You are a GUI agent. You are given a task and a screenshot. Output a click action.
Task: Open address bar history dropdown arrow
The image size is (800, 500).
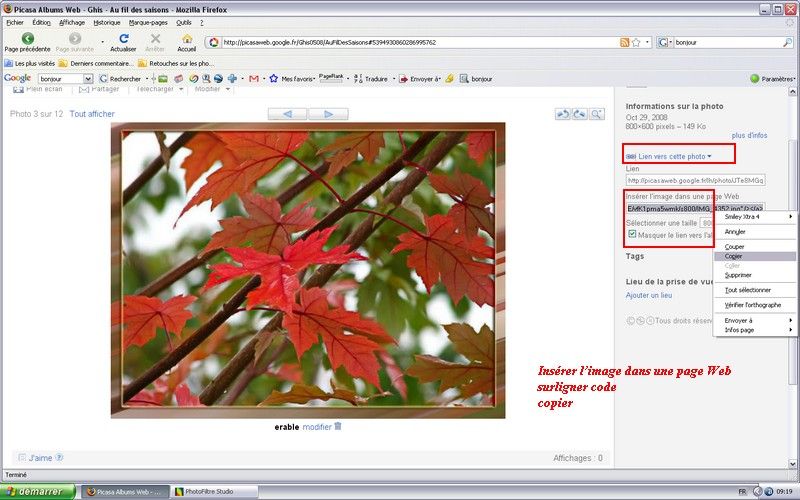pos(647,42)
